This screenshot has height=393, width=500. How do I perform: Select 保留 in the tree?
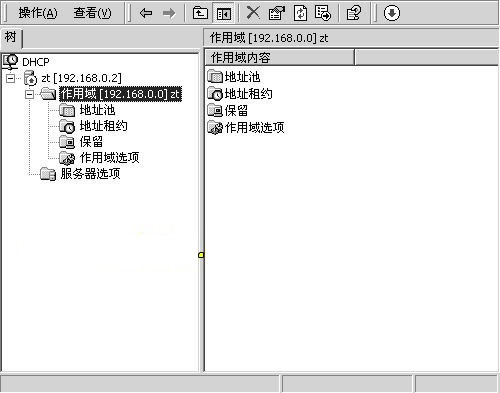(x=91, y=142)
